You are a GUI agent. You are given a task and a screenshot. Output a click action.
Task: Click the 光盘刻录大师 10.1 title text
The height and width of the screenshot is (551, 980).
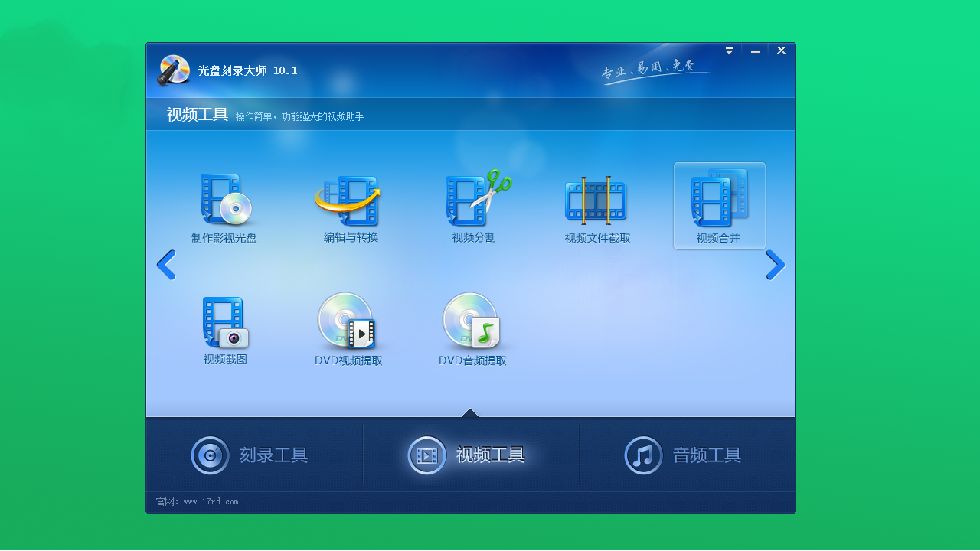pyautogui.click(x=247, y=70)
